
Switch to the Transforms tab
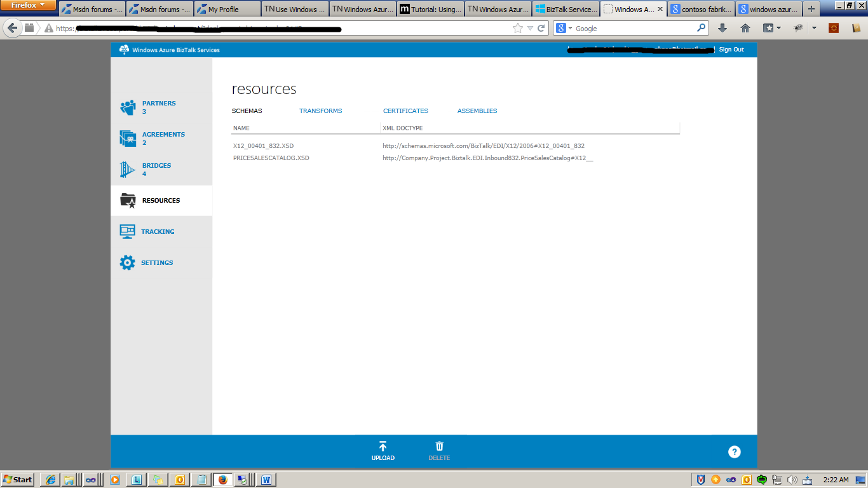(320, 111)
